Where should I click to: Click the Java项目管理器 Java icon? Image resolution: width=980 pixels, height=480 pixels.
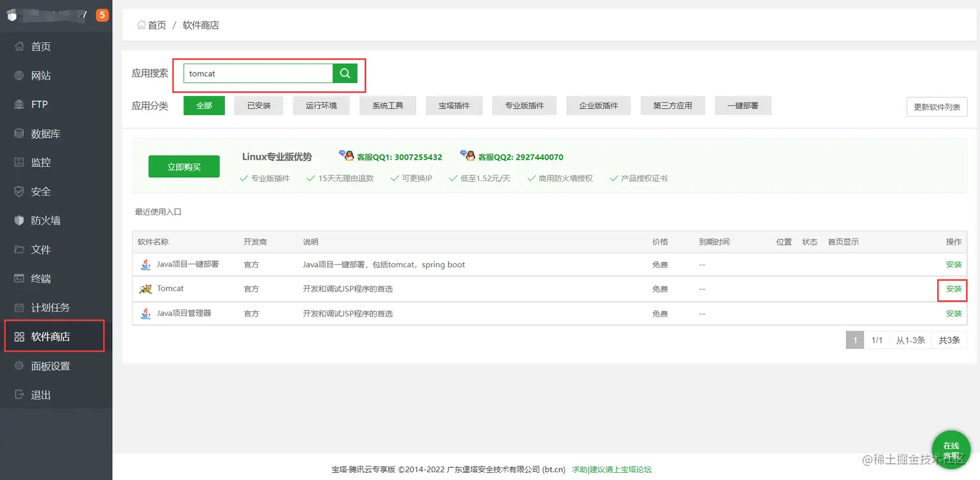click(x=145, y=313)
